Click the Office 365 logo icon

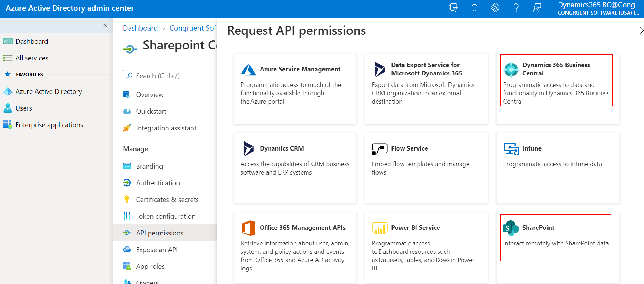[248, 228]
